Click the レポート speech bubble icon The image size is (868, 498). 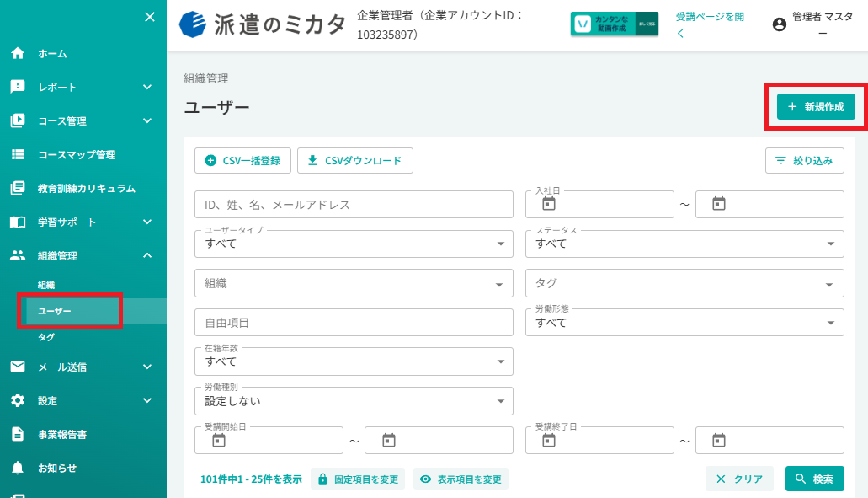pyautogui.click(x=18, y=87)
